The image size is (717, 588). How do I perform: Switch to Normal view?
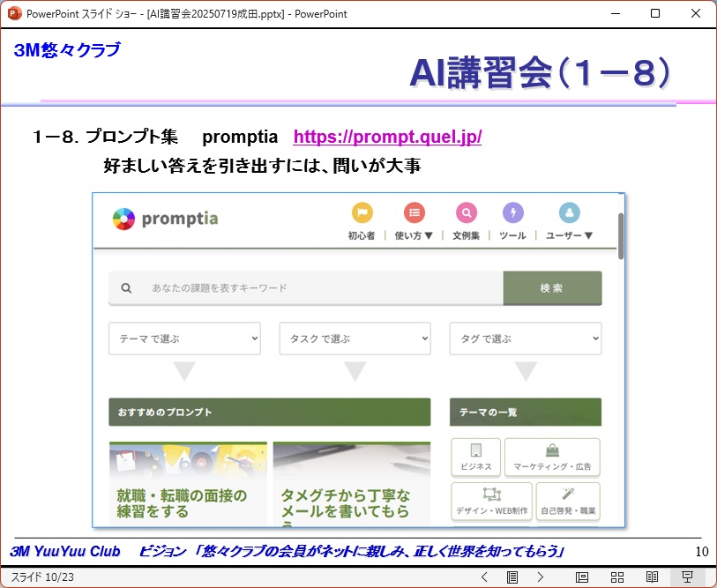point(582,577)
